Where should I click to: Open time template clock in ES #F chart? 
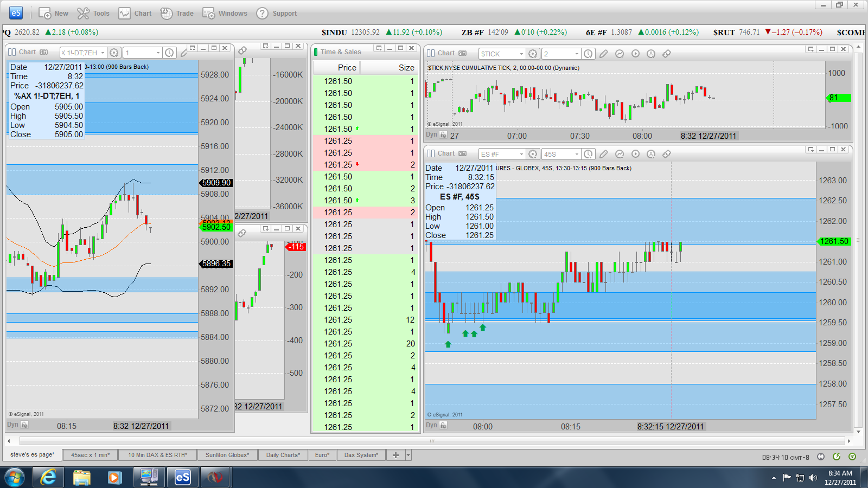(x=588, y=154)
